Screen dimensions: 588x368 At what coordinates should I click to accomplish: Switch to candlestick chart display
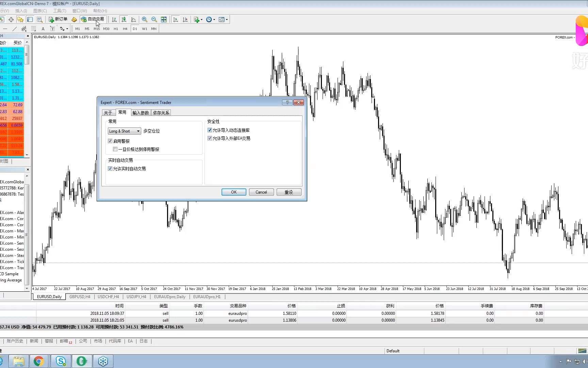point(124,19)
